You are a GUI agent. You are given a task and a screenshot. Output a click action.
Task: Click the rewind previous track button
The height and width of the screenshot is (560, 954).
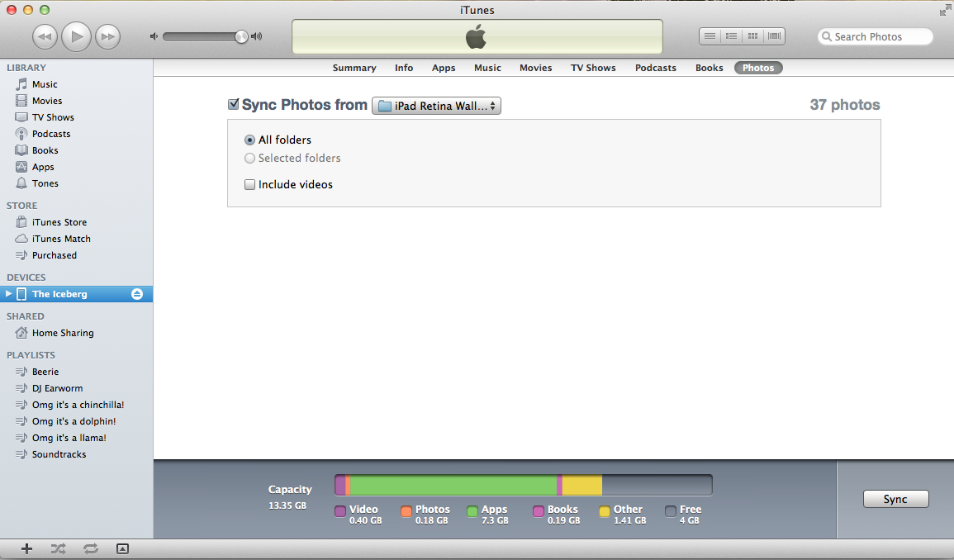(x=45, y=36)
